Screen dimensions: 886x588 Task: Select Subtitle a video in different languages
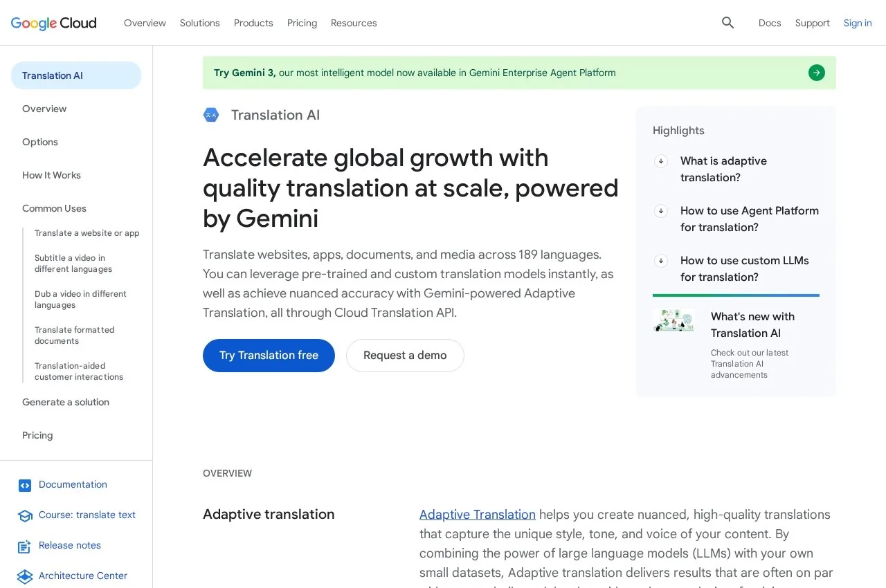point(73,264)
